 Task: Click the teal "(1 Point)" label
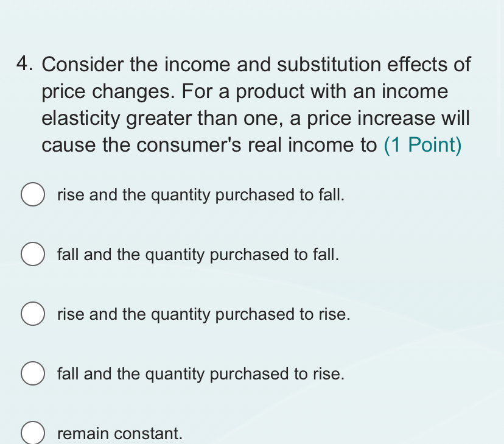(x=422, y=145)
